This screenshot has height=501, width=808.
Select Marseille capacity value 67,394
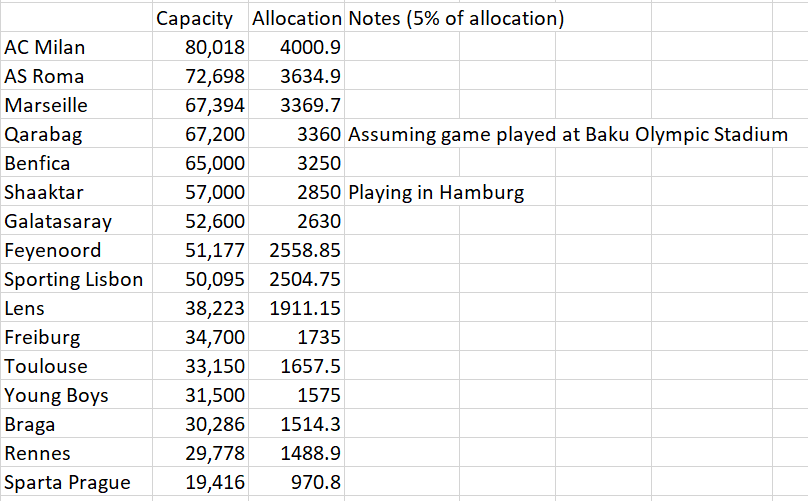[x=200, y=105]
